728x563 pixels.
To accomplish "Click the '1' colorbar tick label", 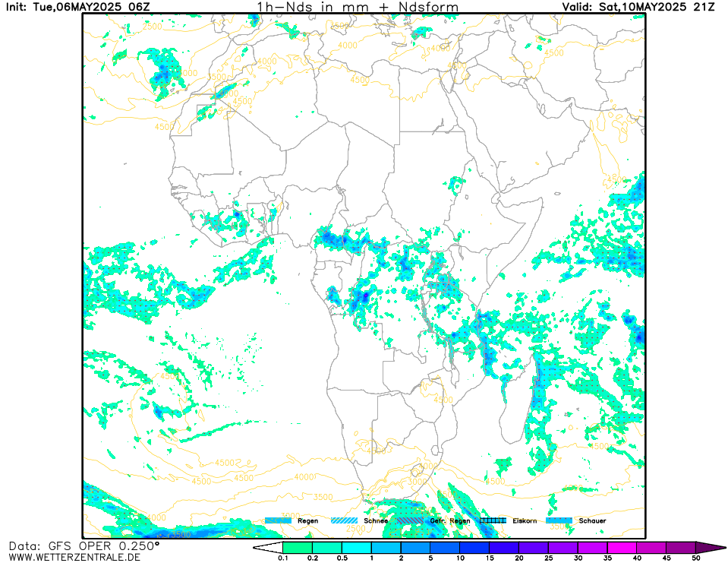I will 371,558.
